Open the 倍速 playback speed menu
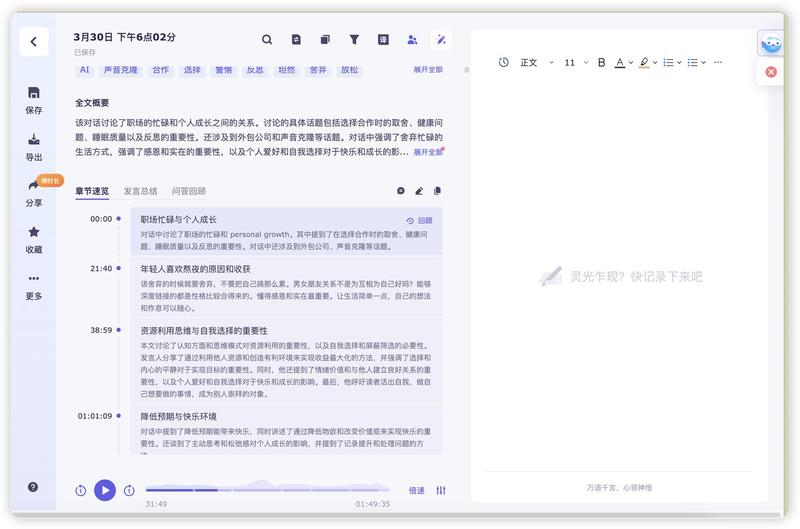 [416, 490]
